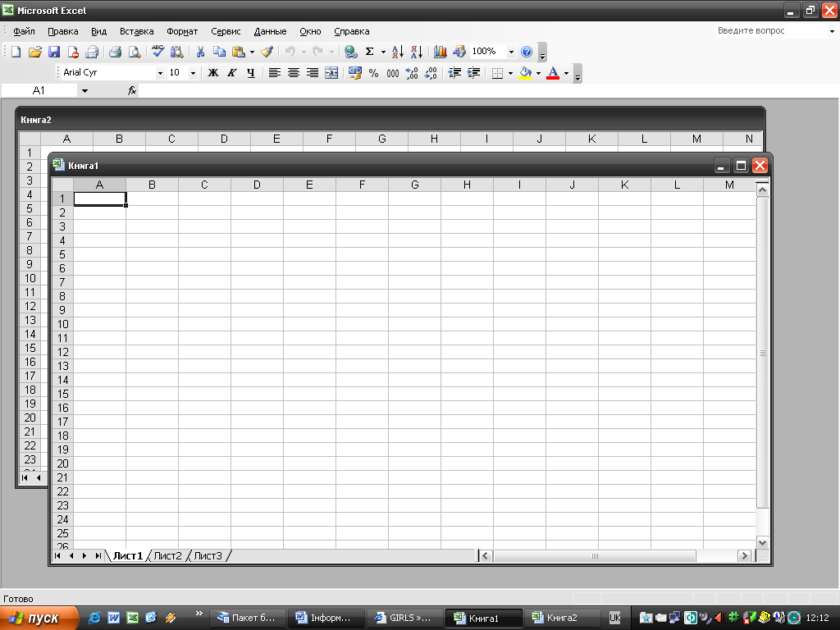The height and width of the screenshot is (630, 840).
Task: Save the workbook with the floppy disk icon
Action: (x=54, y=52)
